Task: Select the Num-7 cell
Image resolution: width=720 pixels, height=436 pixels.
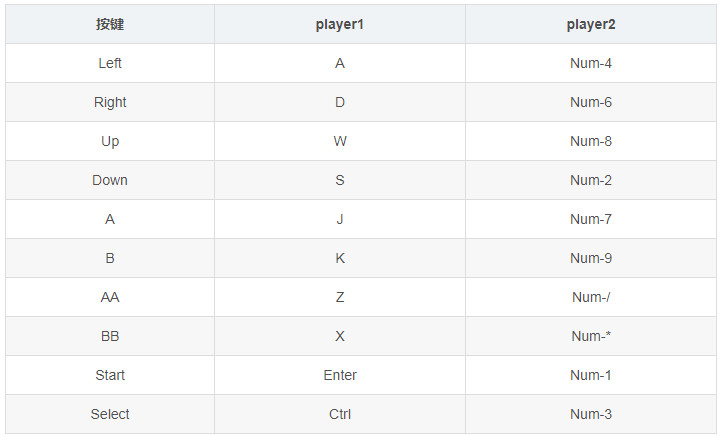Action: pos(591,219)
